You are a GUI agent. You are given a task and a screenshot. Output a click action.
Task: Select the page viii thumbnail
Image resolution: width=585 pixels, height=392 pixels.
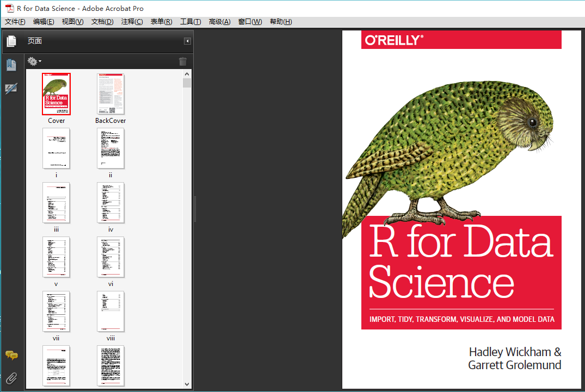click(110, 312)
